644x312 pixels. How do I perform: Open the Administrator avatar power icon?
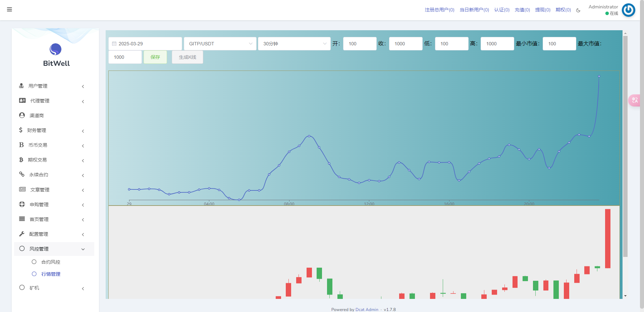click(628, 10)
